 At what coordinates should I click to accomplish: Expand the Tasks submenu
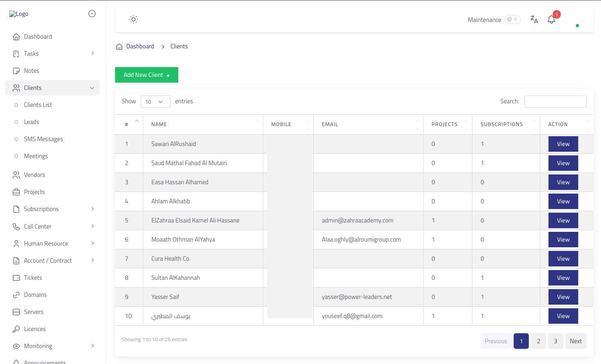coord(93,54)
